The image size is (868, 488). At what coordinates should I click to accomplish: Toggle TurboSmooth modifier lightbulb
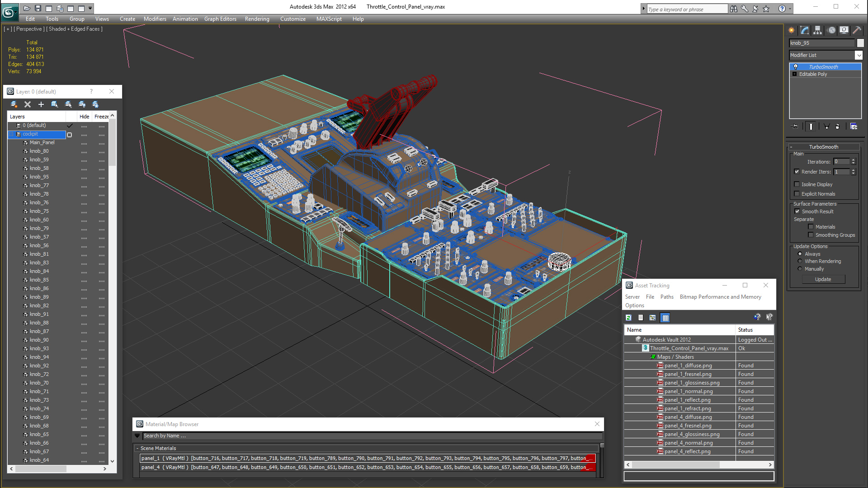[796, 67]
